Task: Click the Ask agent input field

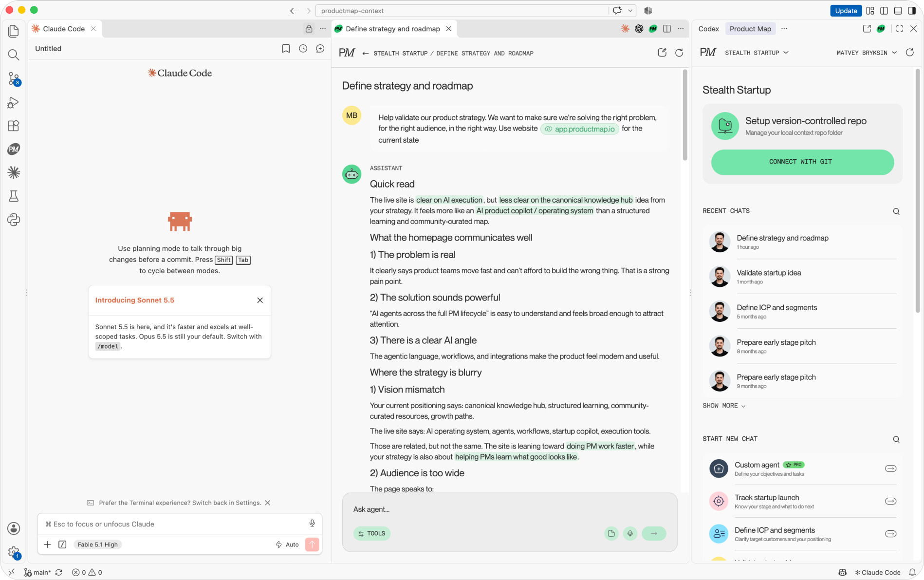Action: [x=509, y=509]
